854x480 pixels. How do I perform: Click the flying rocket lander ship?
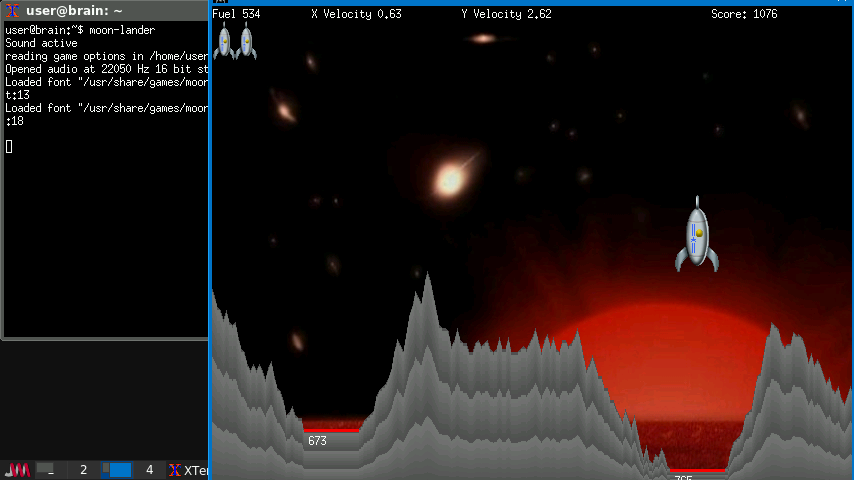(696, 236)
